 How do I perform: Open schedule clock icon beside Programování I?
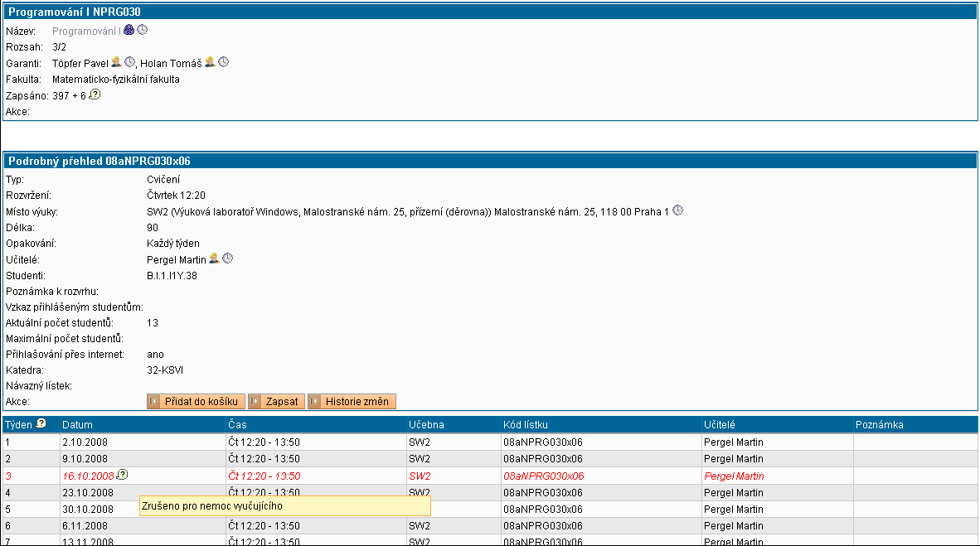pyautogui.click(x=142, y=31)
